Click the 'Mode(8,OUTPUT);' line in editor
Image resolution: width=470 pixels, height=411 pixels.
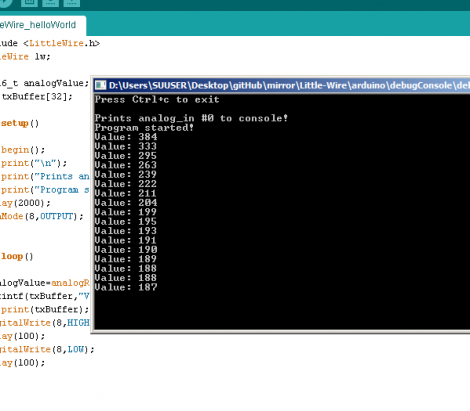tap(42, 217)
